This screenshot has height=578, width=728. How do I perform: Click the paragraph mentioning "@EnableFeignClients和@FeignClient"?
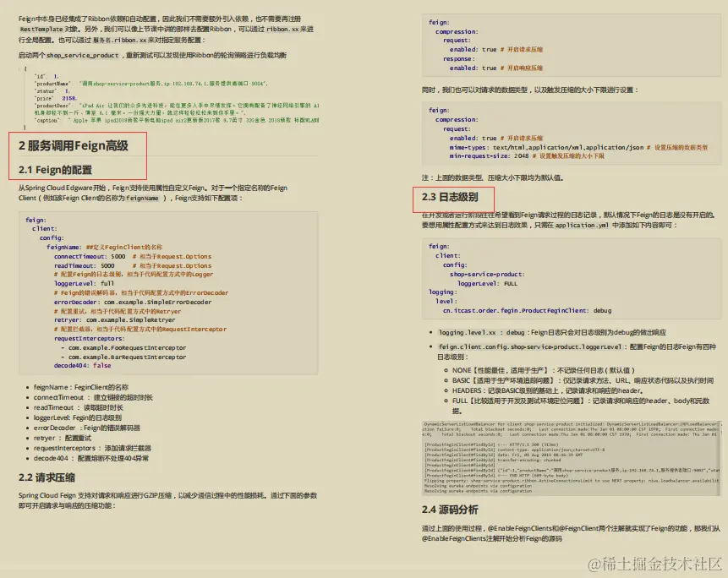(x=571, y=533)
